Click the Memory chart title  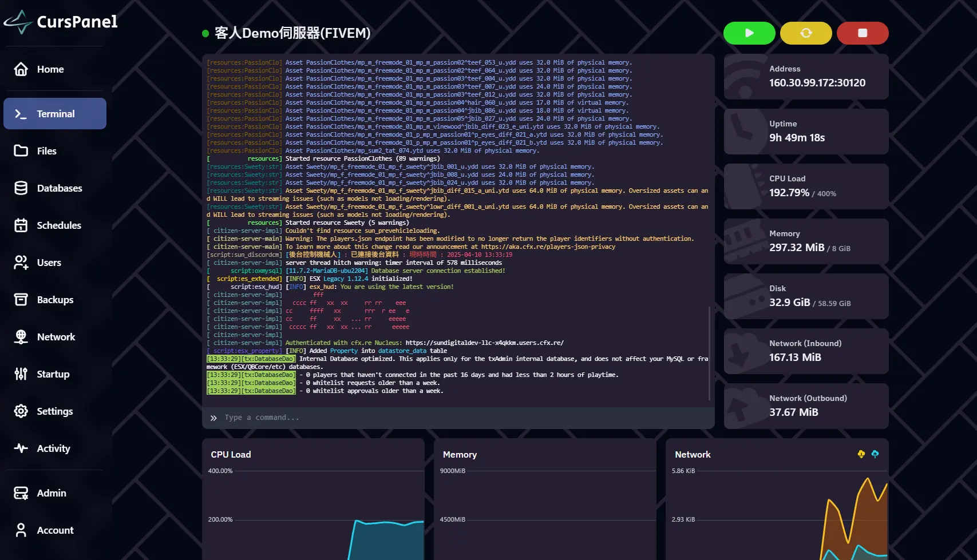pos(460,455)
